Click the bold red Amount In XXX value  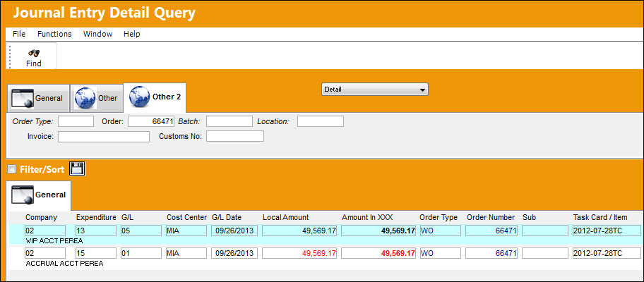point(378,253)
